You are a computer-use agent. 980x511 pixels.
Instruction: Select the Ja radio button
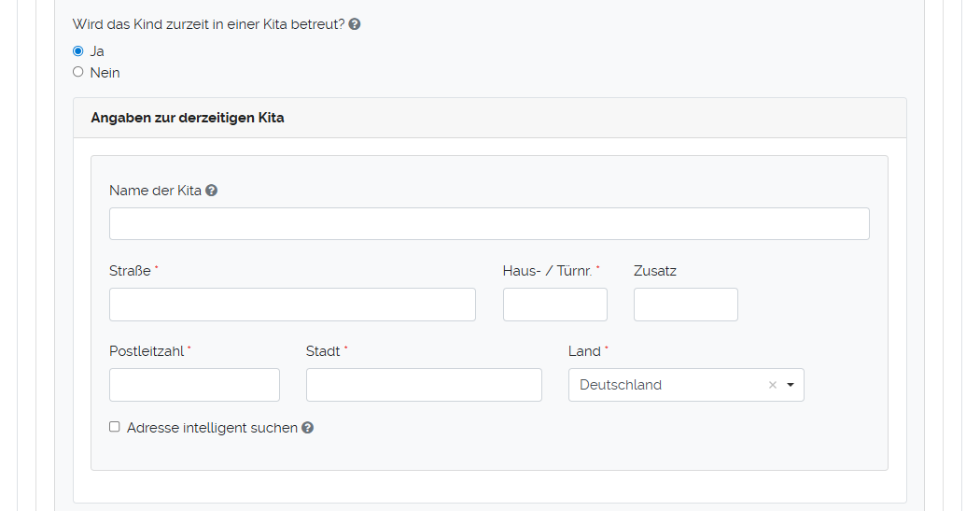[78, 51]
